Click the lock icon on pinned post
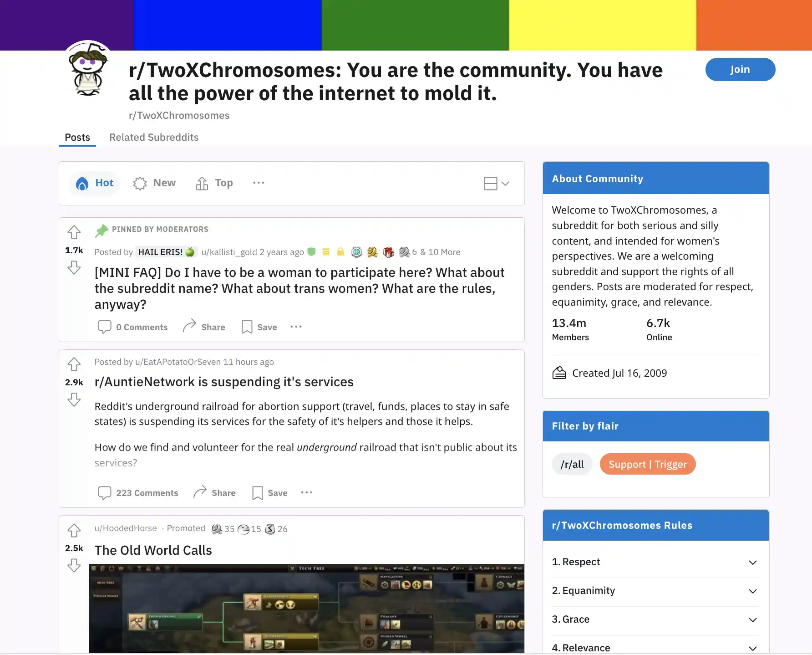The width and height of the screenshot is (812, 655). [x=340, y=251]
